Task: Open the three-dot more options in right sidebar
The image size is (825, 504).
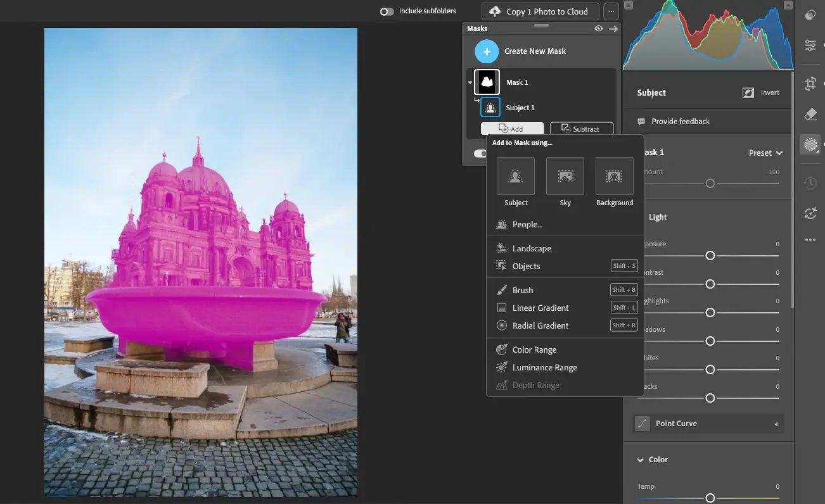Action: (x=810, y=240)
